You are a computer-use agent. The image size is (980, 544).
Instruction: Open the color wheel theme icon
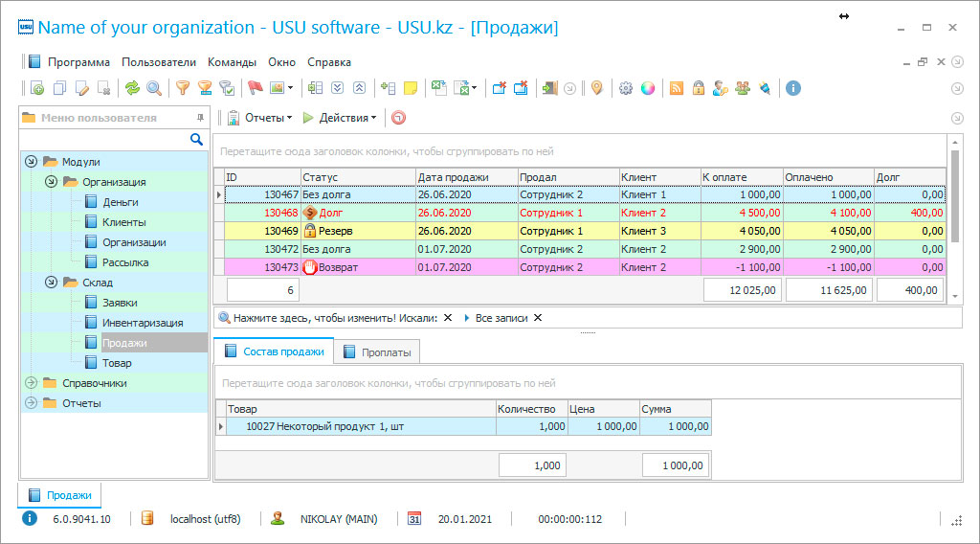point(648,88)
